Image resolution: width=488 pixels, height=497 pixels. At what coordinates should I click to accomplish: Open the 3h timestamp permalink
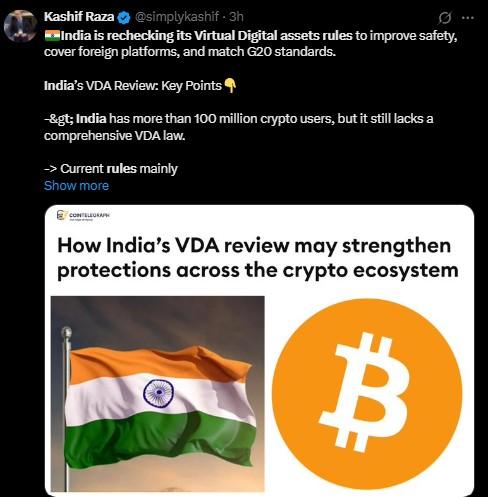pos(236,17)
